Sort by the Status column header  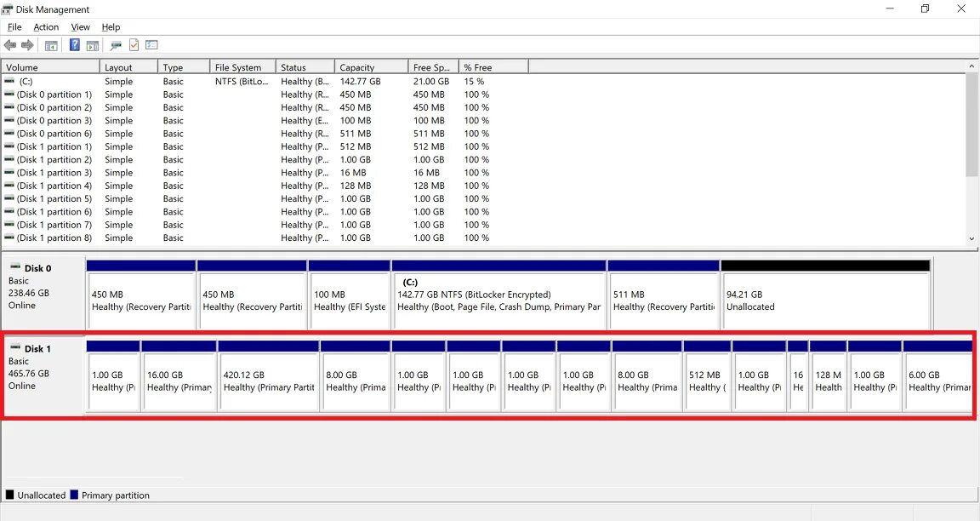coord(305,67)
